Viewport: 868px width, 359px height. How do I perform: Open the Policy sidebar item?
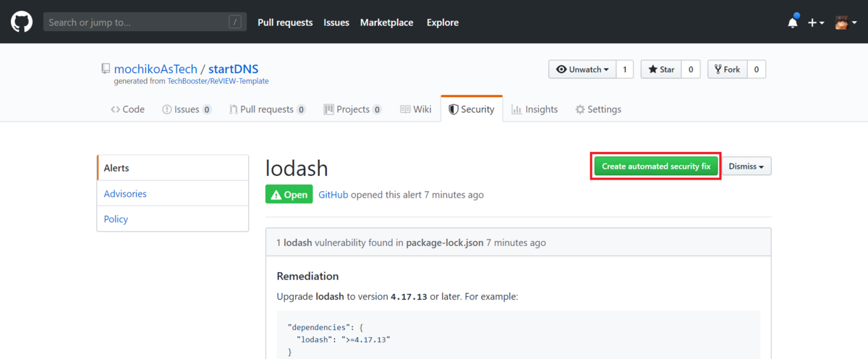click(116, 219)
